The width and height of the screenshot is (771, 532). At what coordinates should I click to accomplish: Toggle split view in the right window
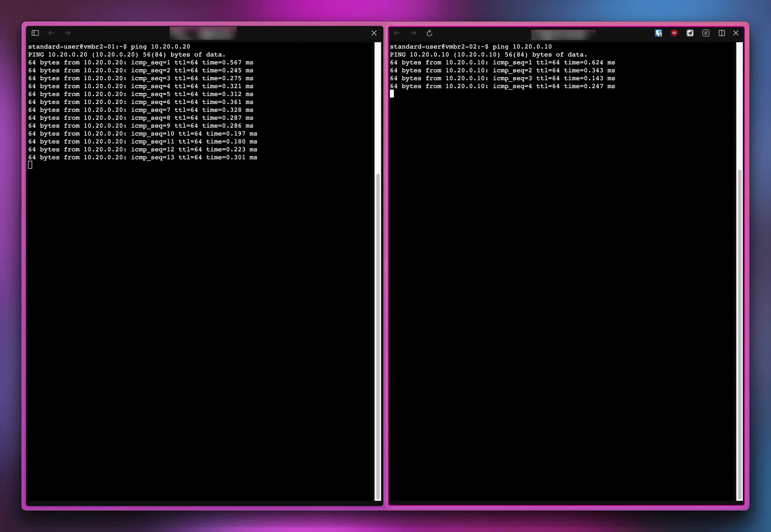pos(722,34)
